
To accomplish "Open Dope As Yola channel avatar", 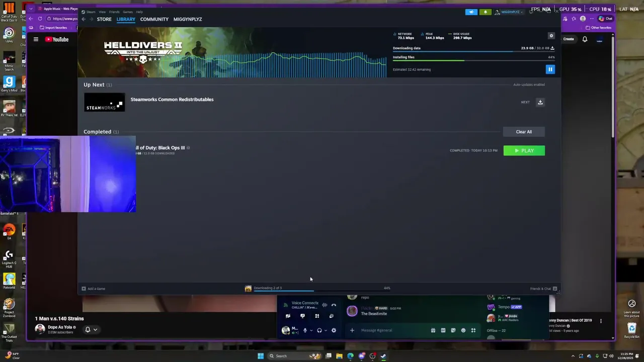I will click(x=40, y=329).
